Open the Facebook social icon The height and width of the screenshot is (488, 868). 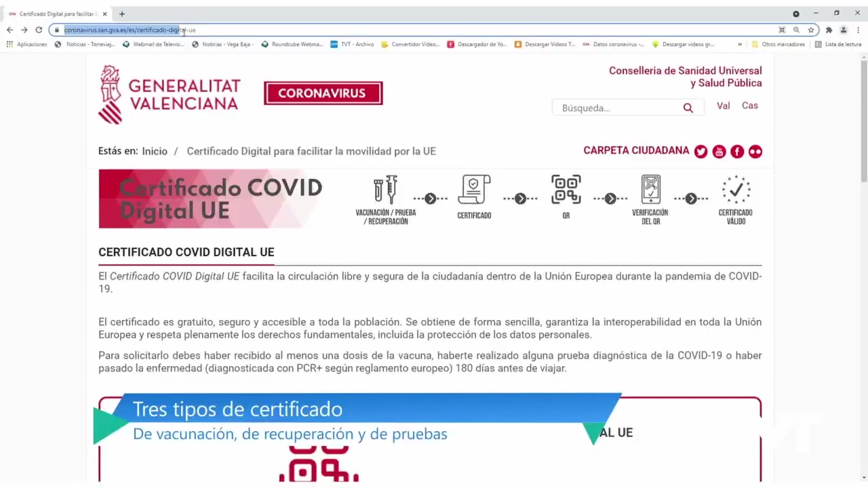pos(737,152)
